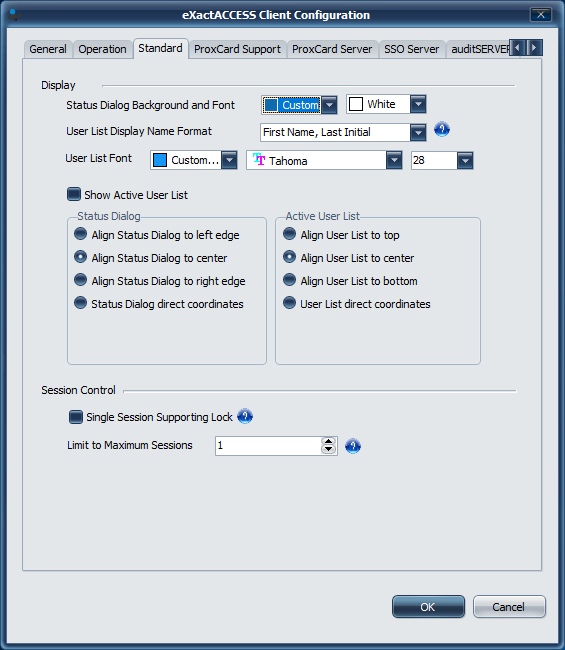Select Align Status Dialog to right edge

pos(80,280)
